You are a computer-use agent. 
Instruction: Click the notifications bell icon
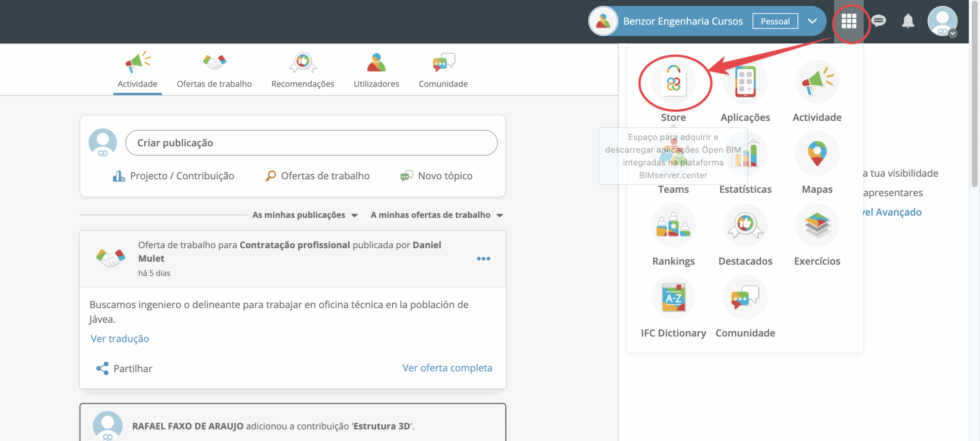(908, 21)
